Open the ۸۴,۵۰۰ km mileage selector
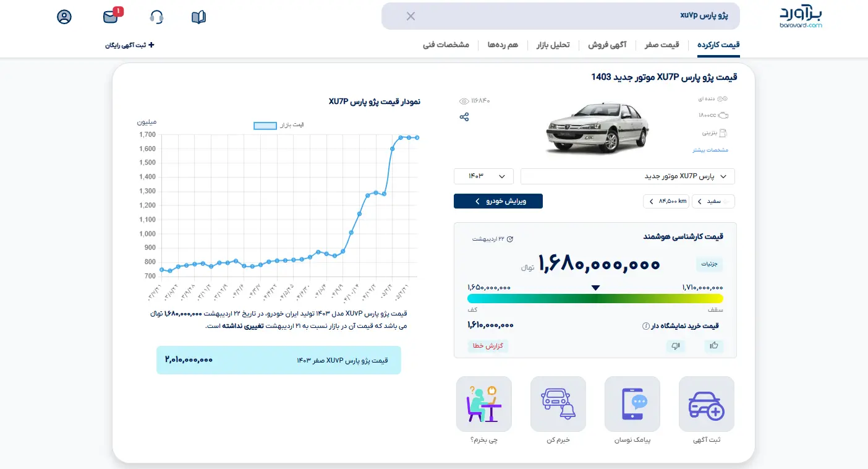 pyautogui.click(x=666, y=201)
